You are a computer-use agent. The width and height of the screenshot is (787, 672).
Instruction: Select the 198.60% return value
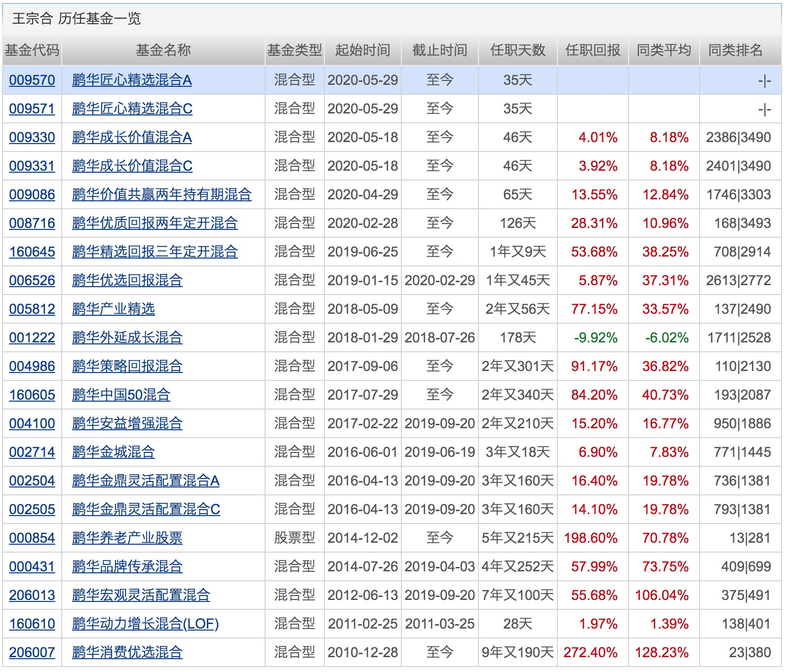(590, 538)
